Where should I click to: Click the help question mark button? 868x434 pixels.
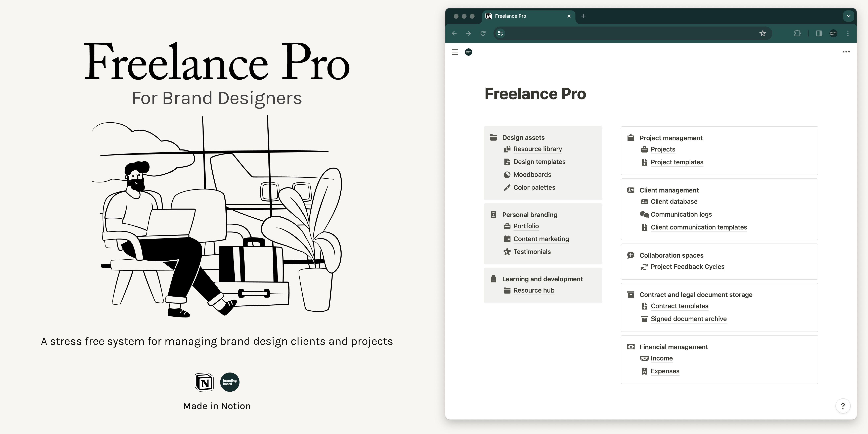click(843, 406)
